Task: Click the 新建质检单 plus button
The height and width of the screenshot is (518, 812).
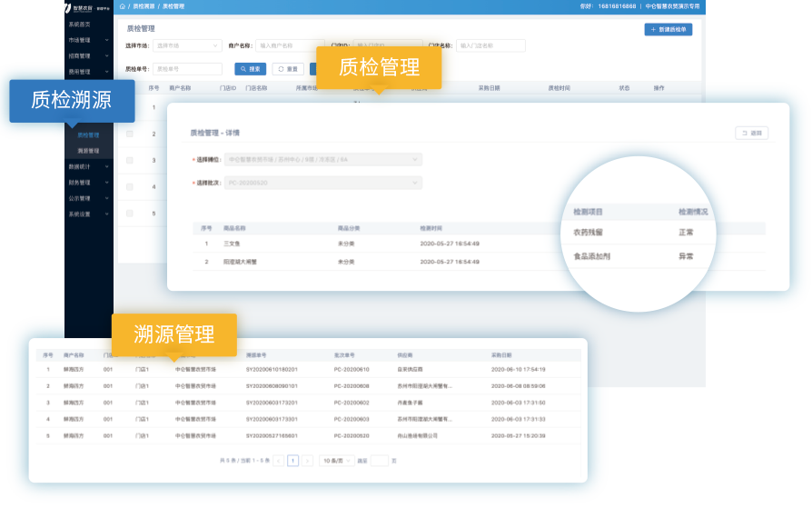Action: coord(668,29)
